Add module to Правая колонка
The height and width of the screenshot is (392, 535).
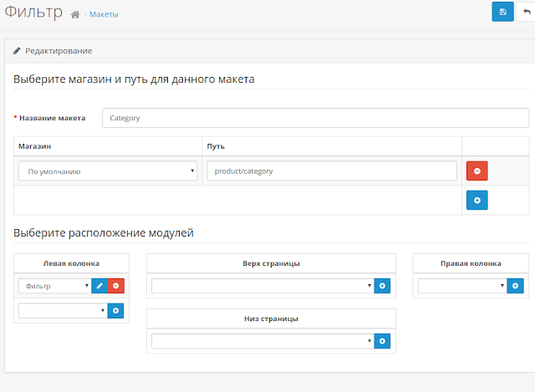[515, 286]
